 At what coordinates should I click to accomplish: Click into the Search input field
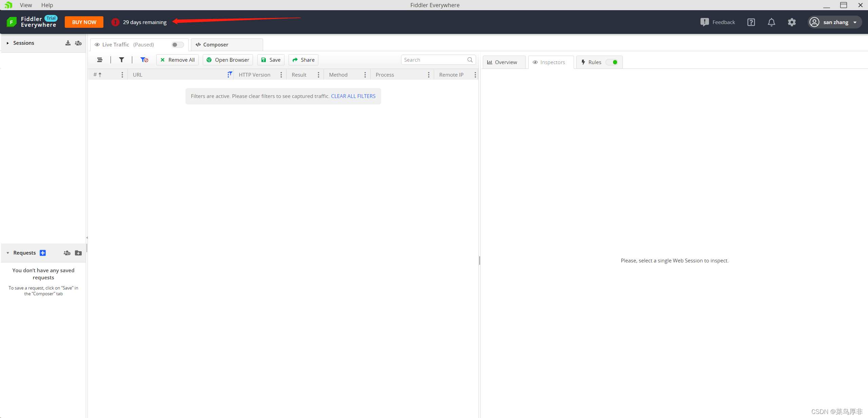[x=434, y=60]
